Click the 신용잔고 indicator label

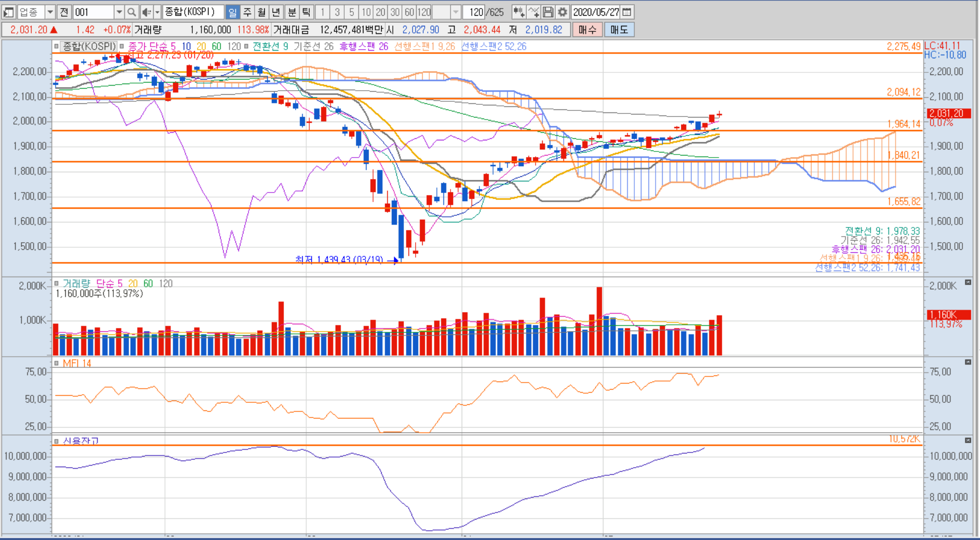click(80, 441)
